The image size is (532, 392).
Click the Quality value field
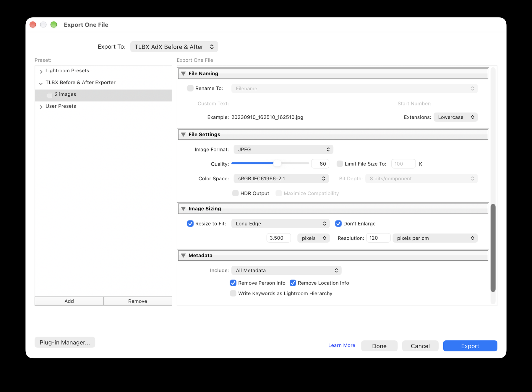coord(320,164)
